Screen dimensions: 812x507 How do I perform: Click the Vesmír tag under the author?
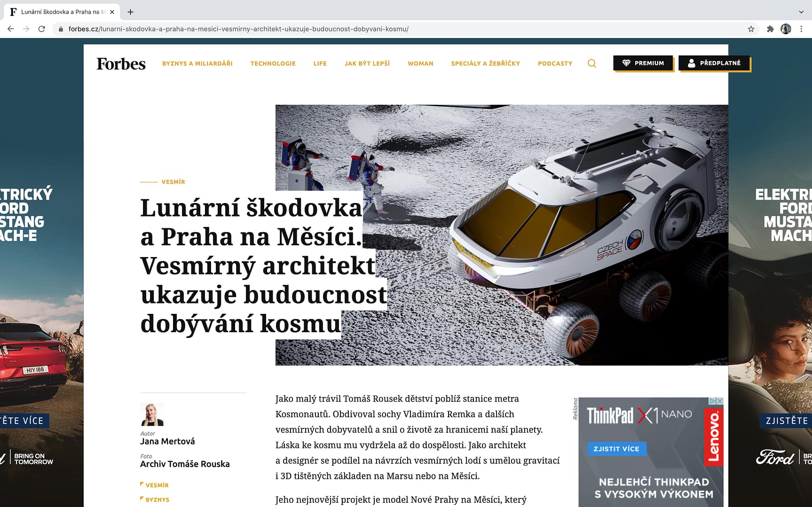pos(157,485)
